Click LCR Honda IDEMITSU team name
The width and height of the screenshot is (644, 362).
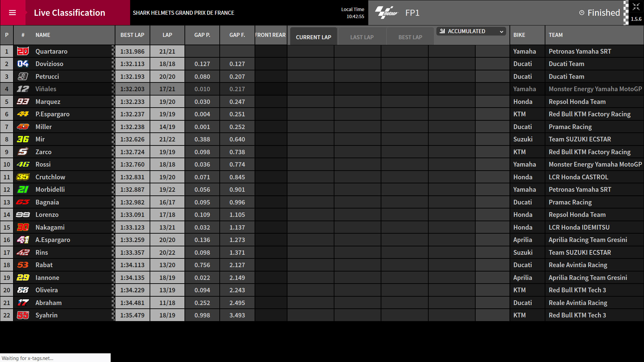[x=579, y=227]
